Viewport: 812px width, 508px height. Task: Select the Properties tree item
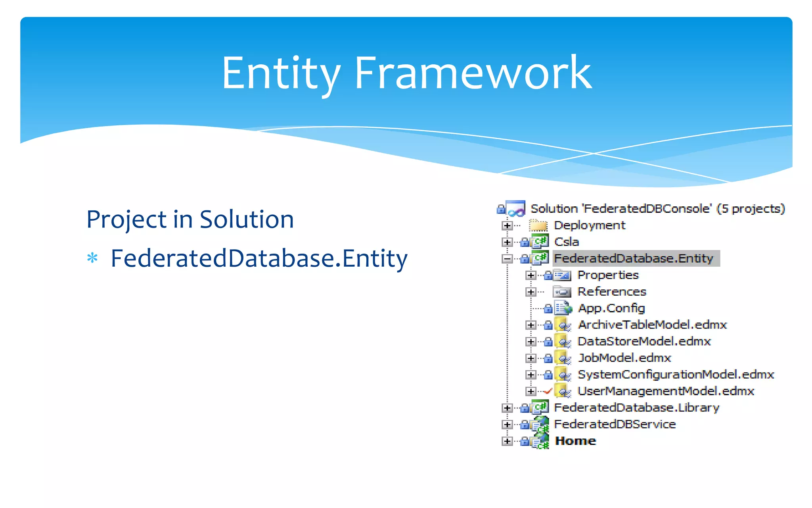(x=608, y=275)
